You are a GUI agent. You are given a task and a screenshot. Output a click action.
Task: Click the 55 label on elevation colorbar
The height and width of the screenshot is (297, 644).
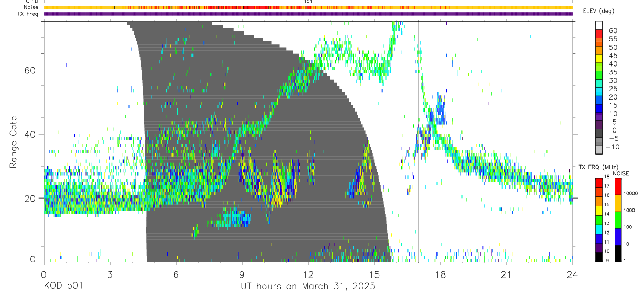(612, 39)
